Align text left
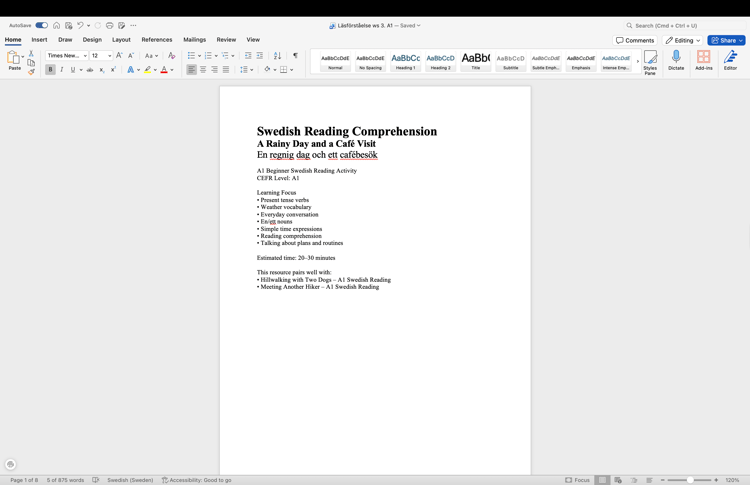Image resolution: width=750 pixels, height=485 pixels. point(191,70)
